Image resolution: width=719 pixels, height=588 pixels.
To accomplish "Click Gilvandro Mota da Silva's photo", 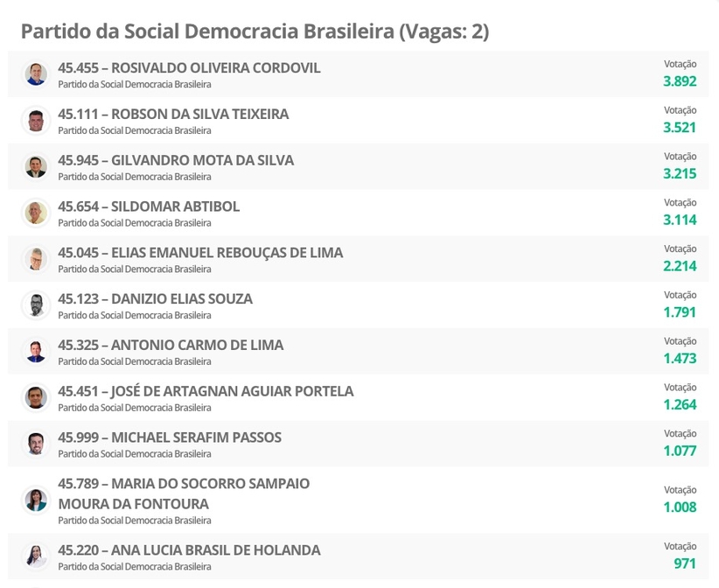I will (36, 167).
